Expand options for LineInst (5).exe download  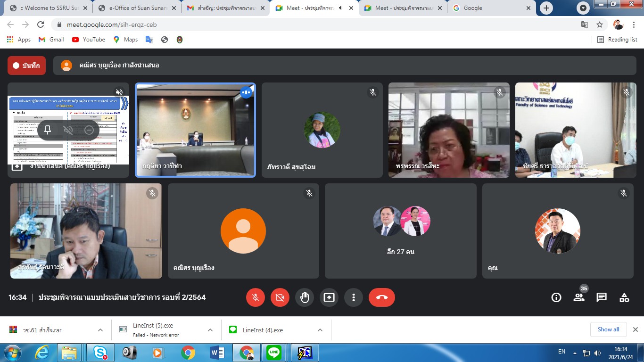point(210,330)
